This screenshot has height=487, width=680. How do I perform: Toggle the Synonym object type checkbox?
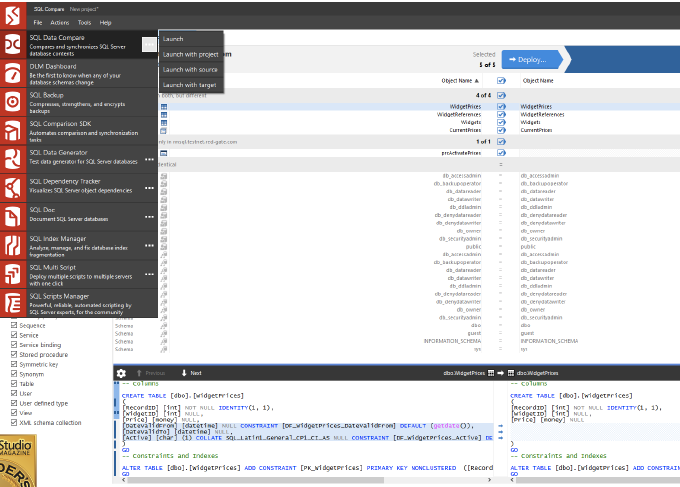click(13, 373)
